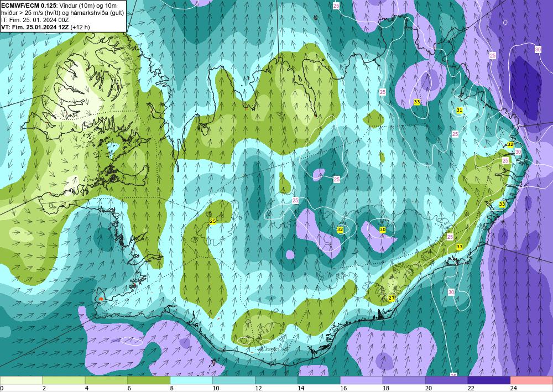The height and width of the screenshot is (392, 553).
Task: Click the 10–12 m/s turquoise legend swatch
Action: click(234, 380)
